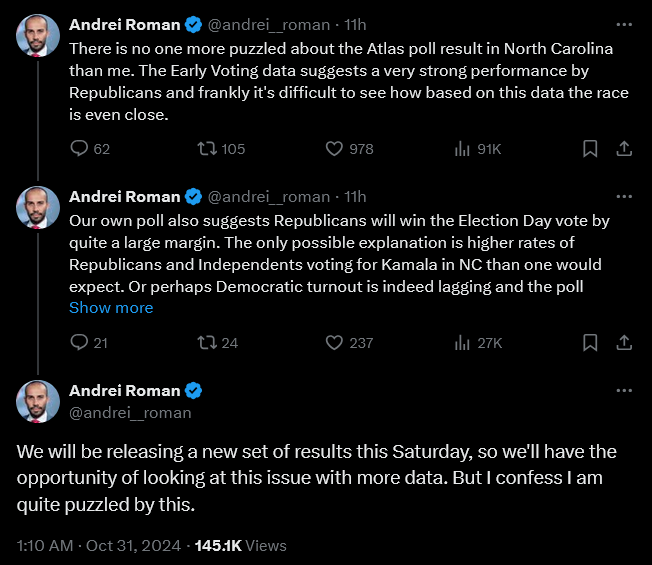652x565 pixels.
Task: Retweet the second tweet with 24 reposts
Action: (x=207, y=342)
